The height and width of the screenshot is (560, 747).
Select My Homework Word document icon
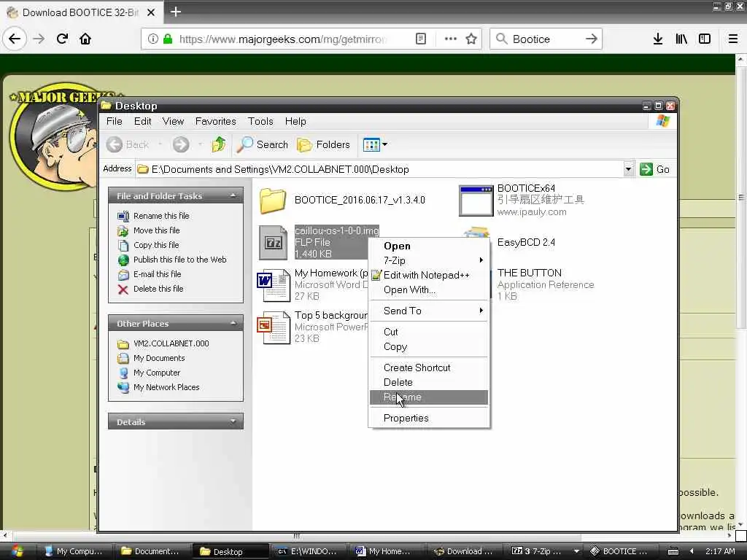coord(274,285)
